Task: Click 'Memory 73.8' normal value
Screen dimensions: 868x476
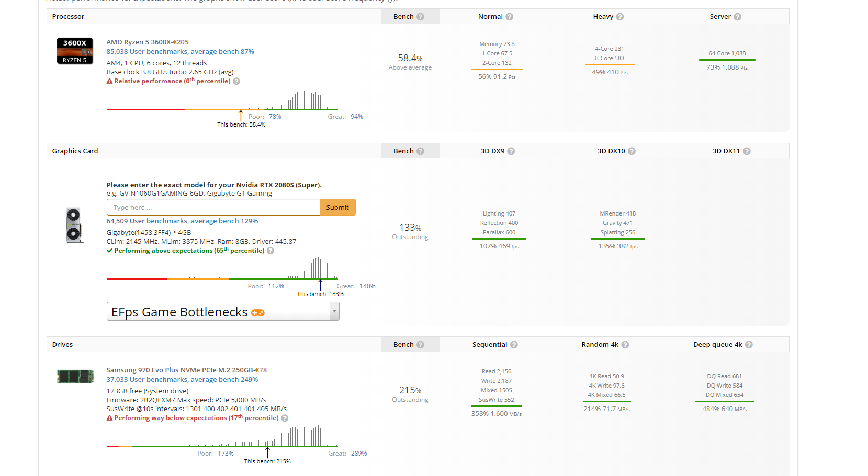Action: 497,44
